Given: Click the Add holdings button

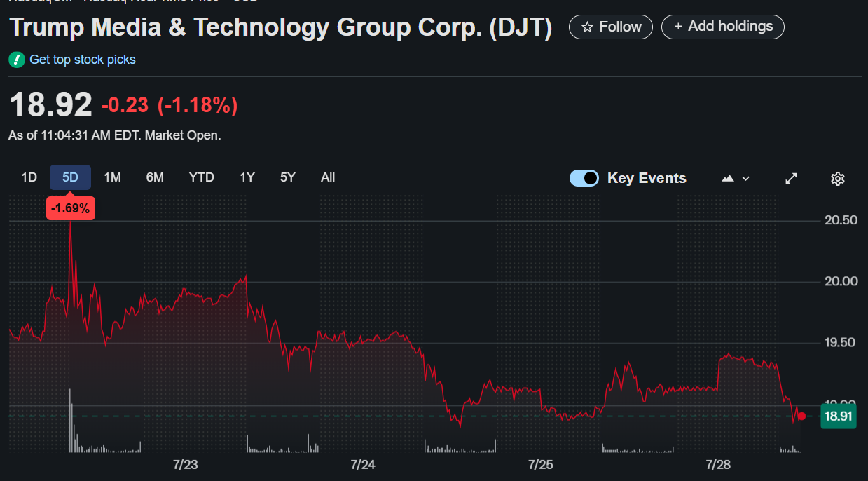Looking at the screenshot, I should 723,27.
